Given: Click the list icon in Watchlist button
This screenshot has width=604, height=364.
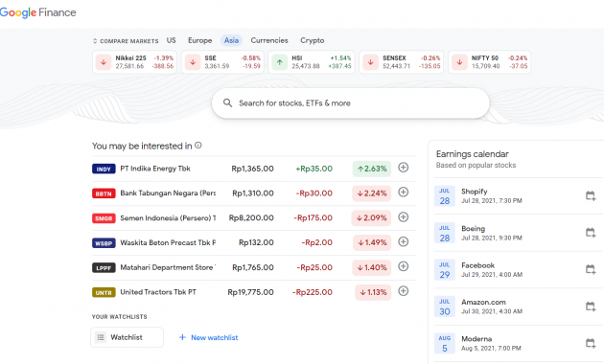Looking at the screenshot, I should click(101, 337).
